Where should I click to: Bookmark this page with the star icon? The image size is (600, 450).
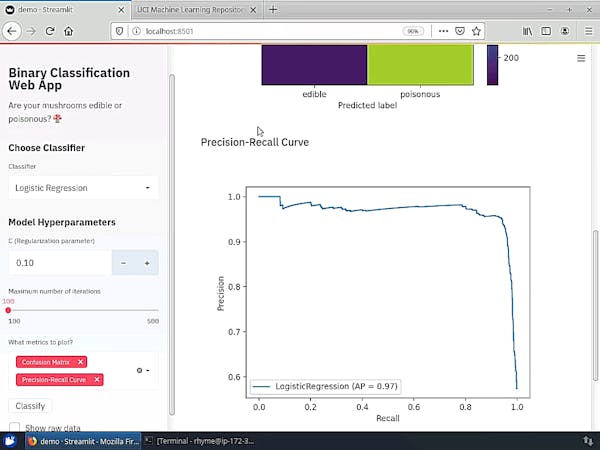point(476,31)
